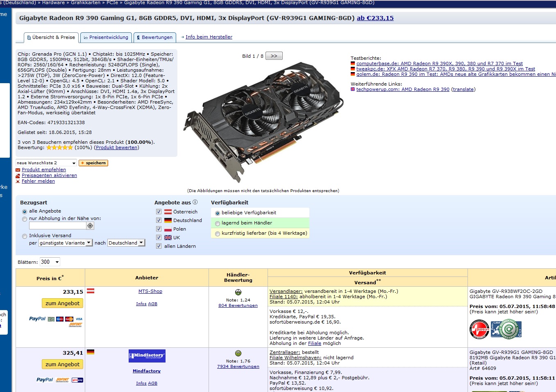Toggle the UK checkbox
Screen dimensions: 556x392
click(159, 238)
